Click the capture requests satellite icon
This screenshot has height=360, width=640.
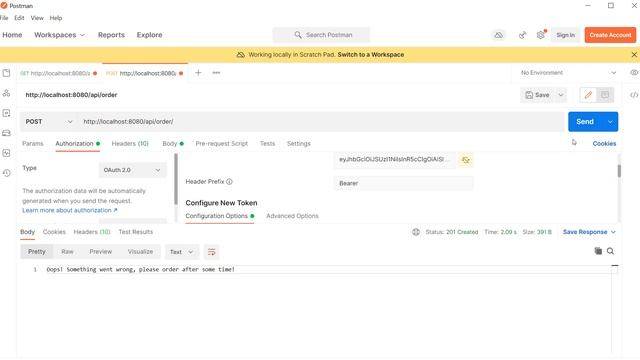[522, 35]
